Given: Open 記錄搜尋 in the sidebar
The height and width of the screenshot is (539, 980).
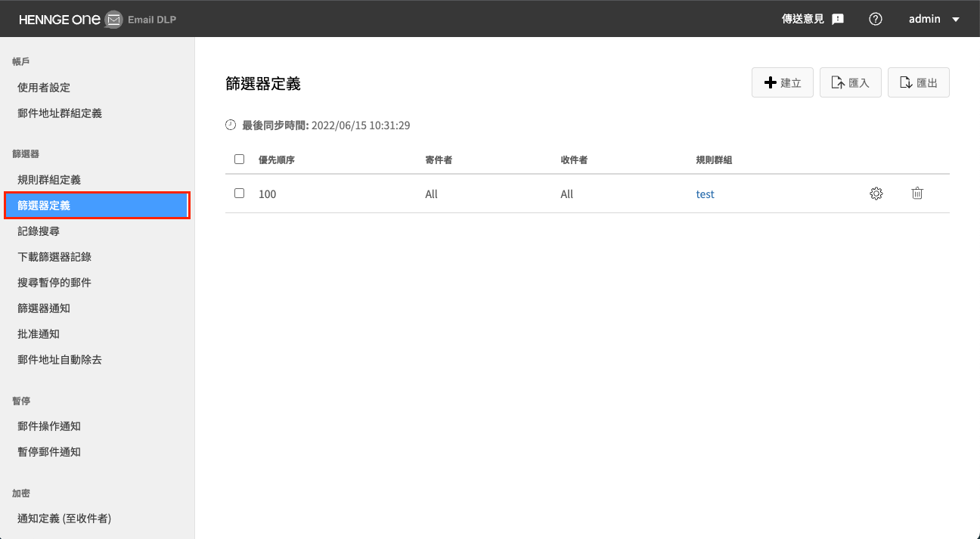Looking at the screenshot, I should tap(39, 231).
